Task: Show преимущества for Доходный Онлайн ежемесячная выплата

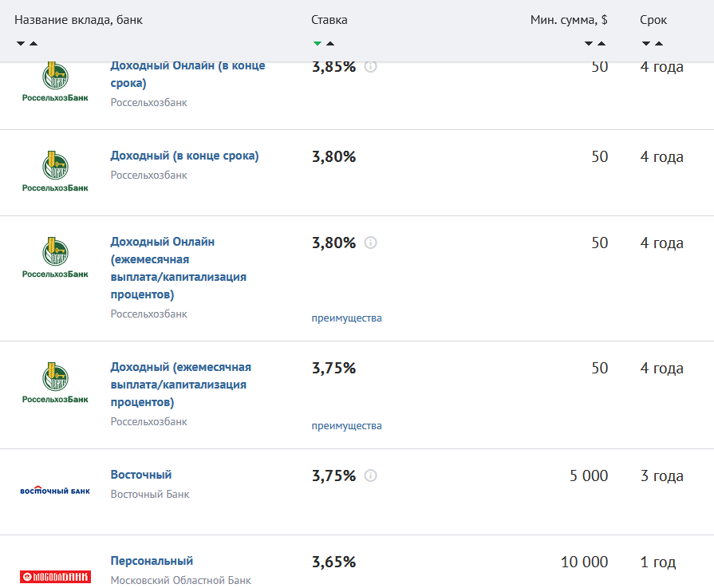Action: [346, 318]
